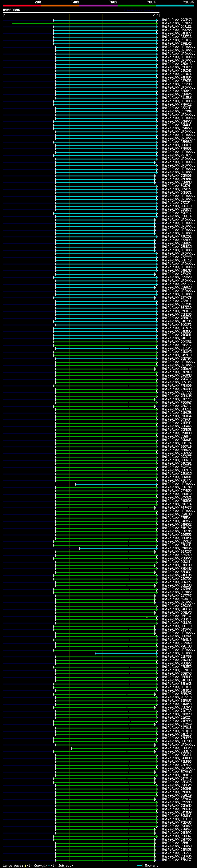Image resolution: width=197 pixels, height=868 pixels.
Task: Select the UniRef100_A4FUD0 label
Action: pos(177,78)
